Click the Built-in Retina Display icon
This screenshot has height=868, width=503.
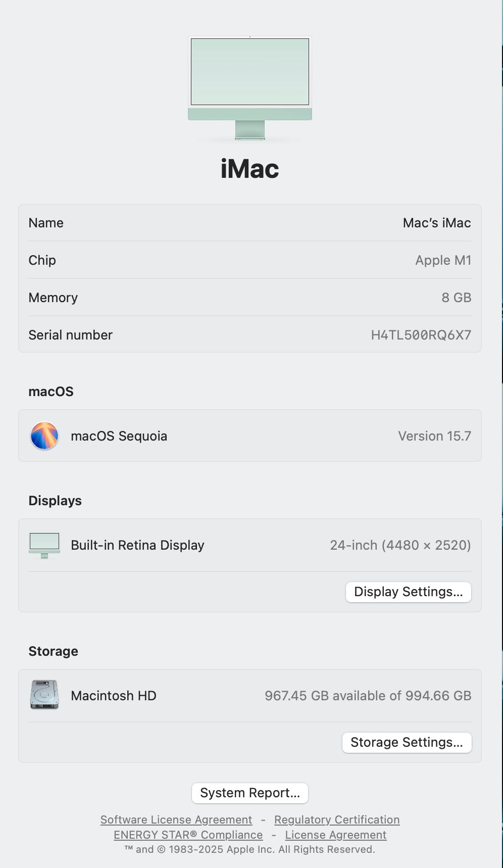[44, 545]
